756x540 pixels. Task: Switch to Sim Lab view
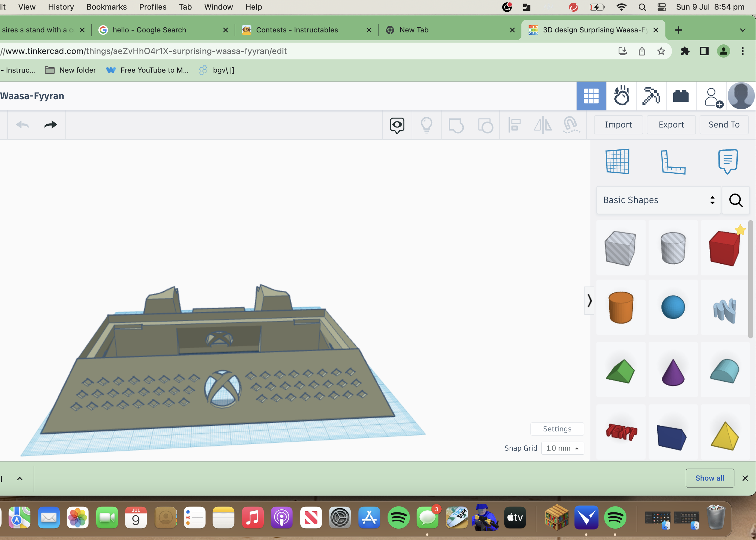tap(621, 96)
